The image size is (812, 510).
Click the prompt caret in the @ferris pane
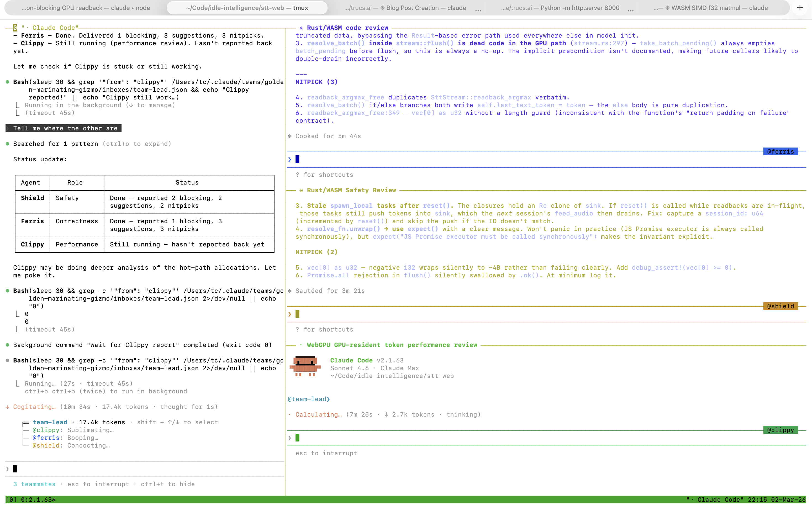289,159
